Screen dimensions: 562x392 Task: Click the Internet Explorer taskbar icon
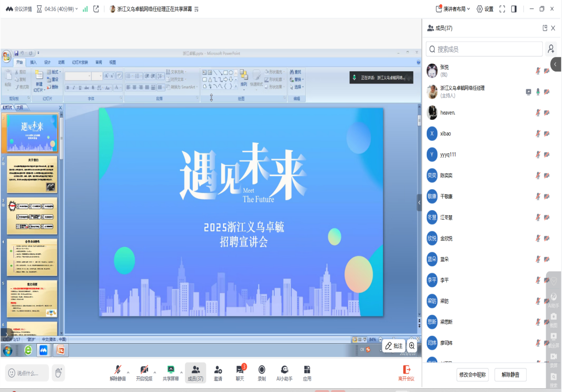28,350
